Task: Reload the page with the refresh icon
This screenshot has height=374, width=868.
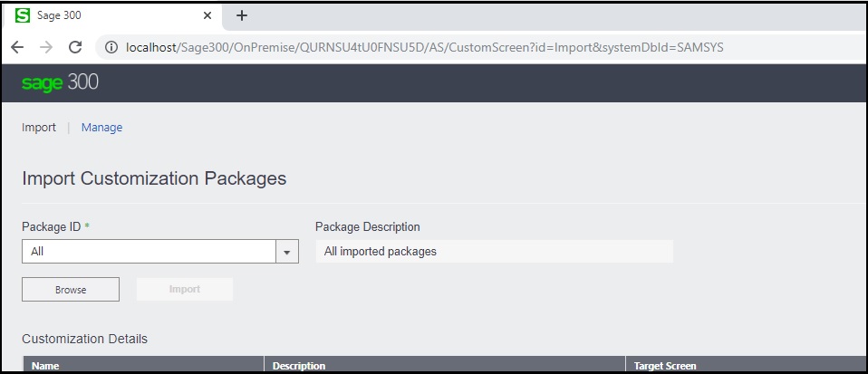Action: pos(75,47)
